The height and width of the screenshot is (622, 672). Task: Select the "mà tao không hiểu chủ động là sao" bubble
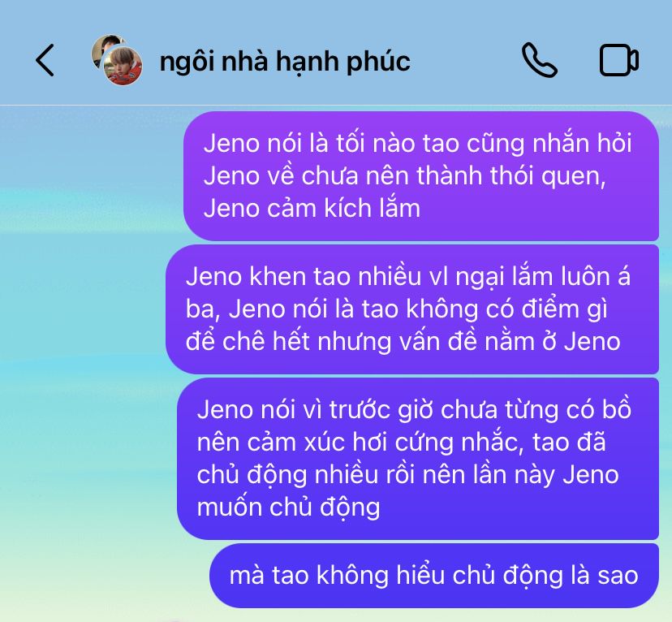coord(433,576)
